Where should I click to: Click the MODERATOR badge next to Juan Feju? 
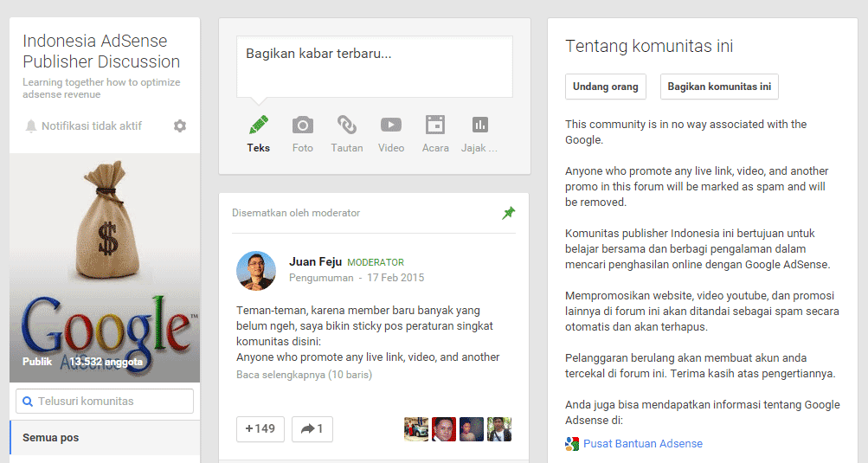pos(376,262)
